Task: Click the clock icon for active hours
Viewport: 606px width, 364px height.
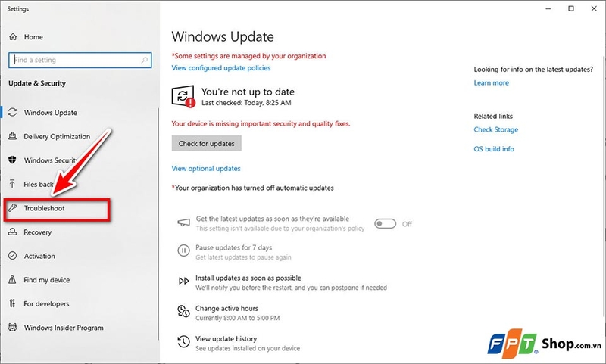Action: pyautogui.click(x=183, y=311)
